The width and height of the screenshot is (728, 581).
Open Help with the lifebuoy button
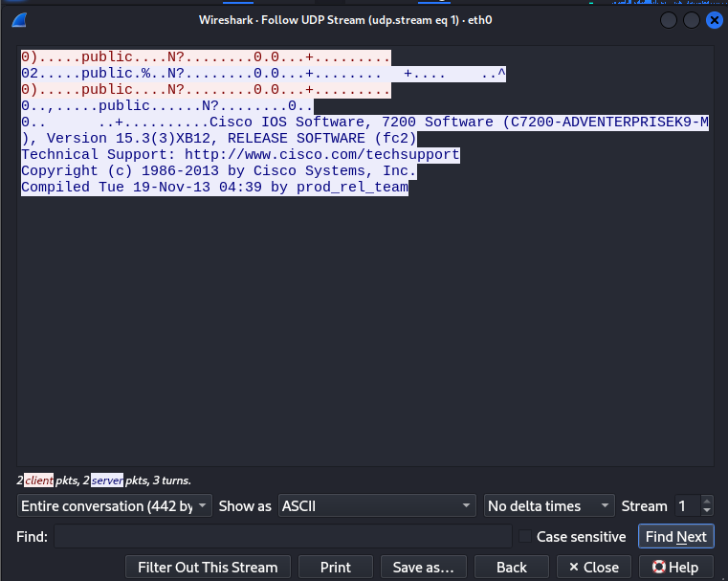(x=674, y=567)
